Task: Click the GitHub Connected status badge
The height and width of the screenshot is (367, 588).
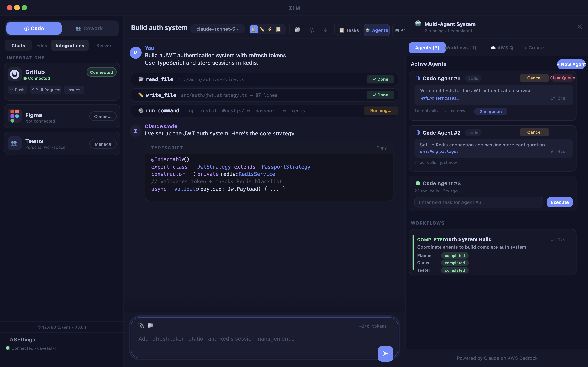Action: coord(102,72)
